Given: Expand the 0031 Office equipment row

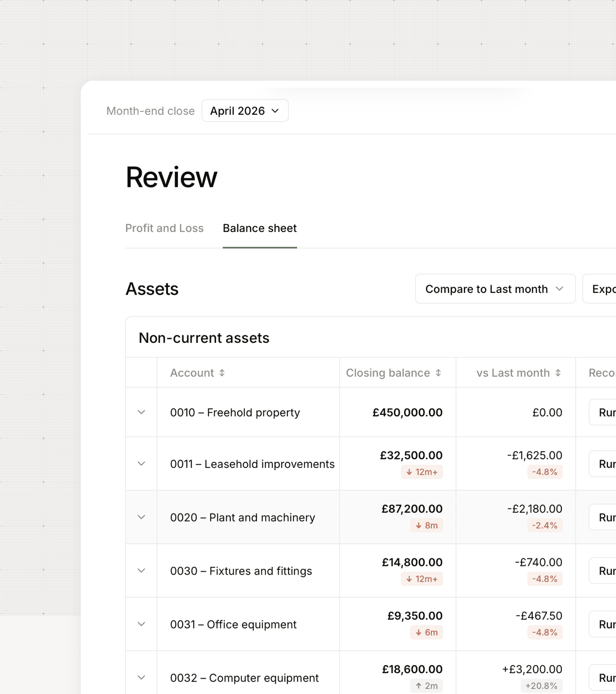Looking at the screenshot, I should point(141,624).
